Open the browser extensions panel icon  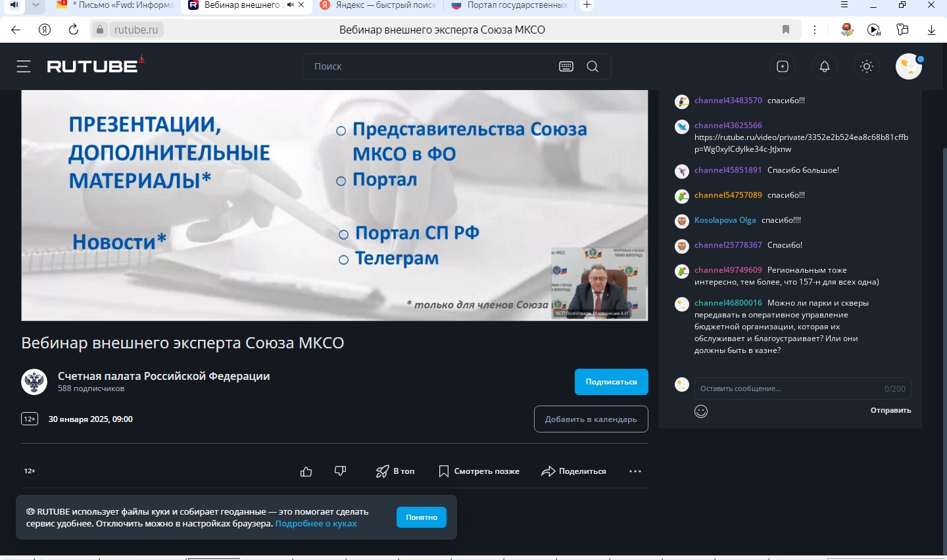903,30
